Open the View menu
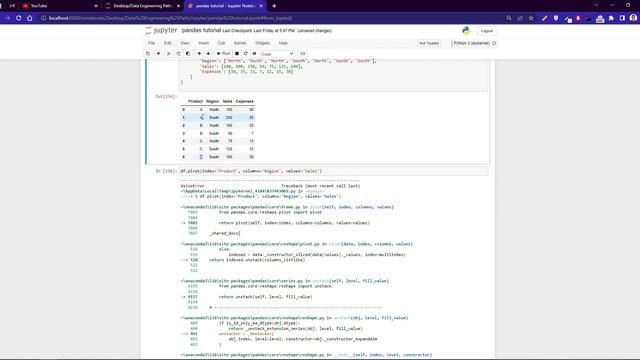This screenshot has height=360, width=640. coord(185,43)
